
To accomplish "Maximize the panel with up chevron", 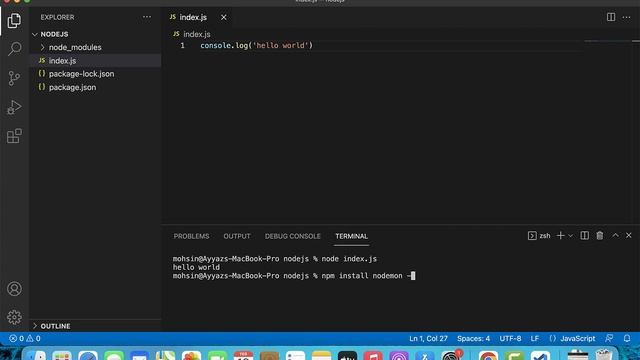I will (615, 236).
